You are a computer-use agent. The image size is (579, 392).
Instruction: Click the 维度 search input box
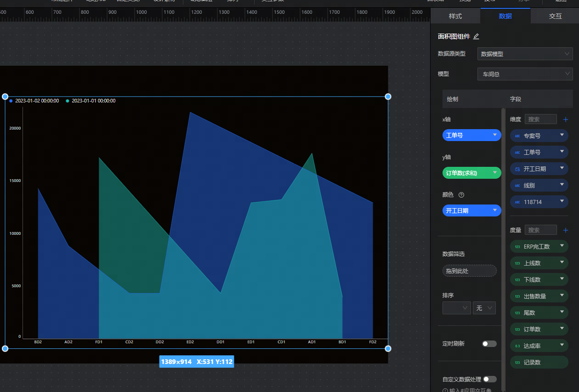540,119
